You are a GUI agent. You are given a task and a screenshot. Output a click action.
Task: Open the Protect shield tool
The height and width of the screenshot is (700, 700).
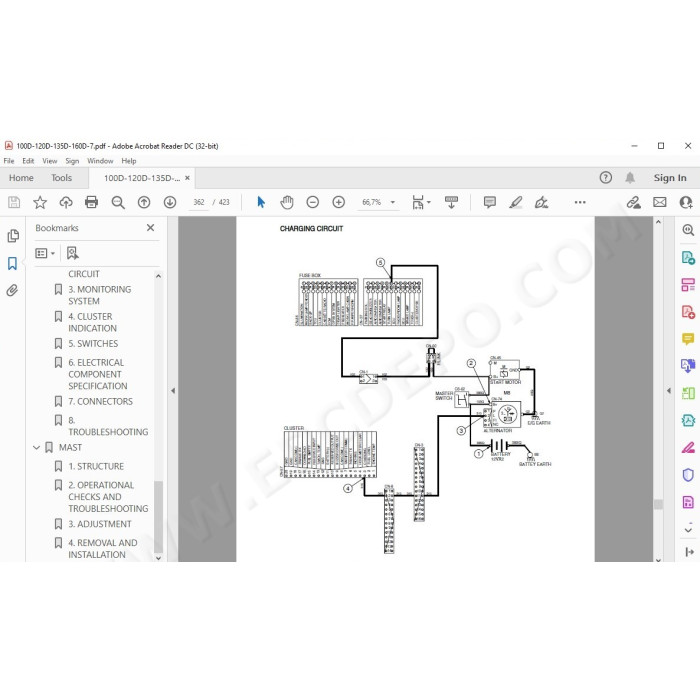point(688,475)
